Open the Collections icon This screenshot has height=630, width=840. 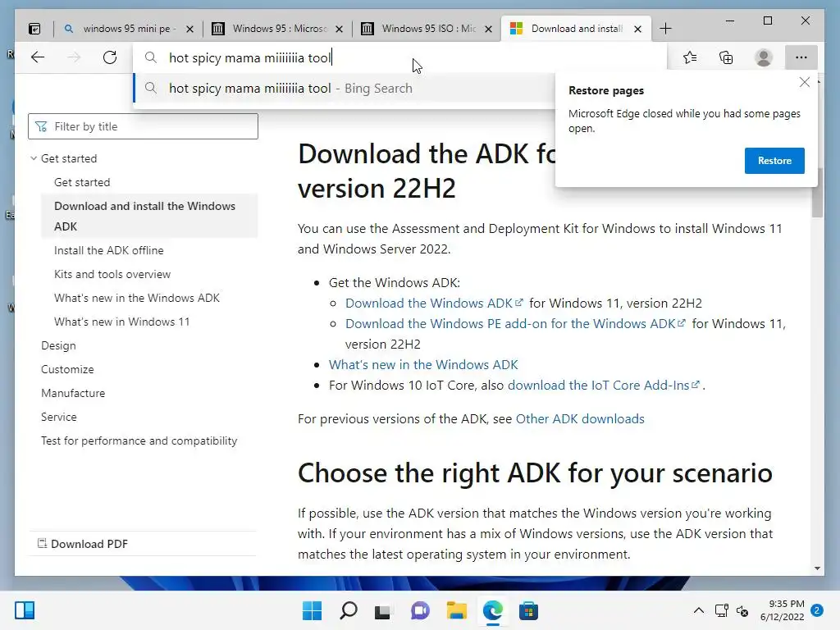click(x=726, y=57)
